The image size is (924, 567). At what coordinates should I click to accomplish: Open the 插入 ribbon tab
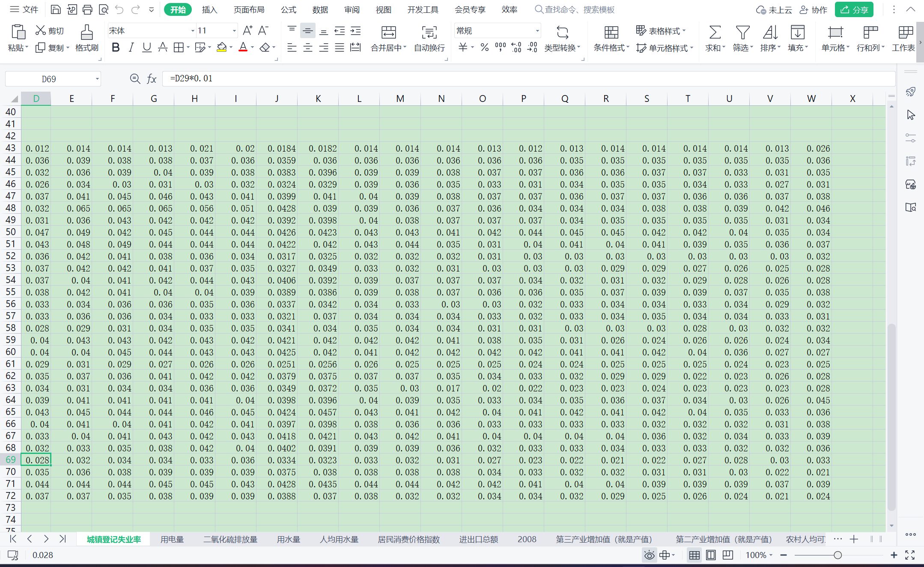[209, 9]
